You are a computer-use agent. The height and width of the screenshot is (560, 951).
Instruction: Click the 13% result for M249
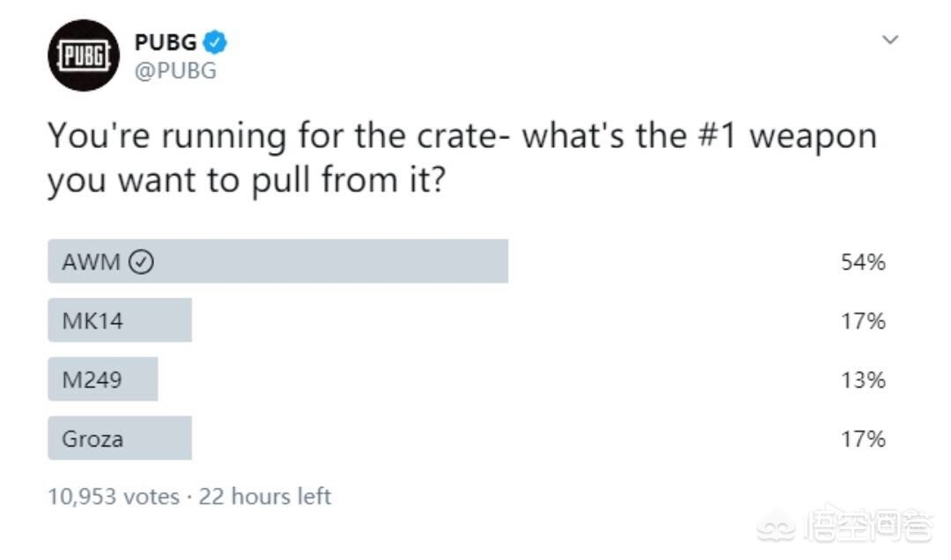pos(862,379)
